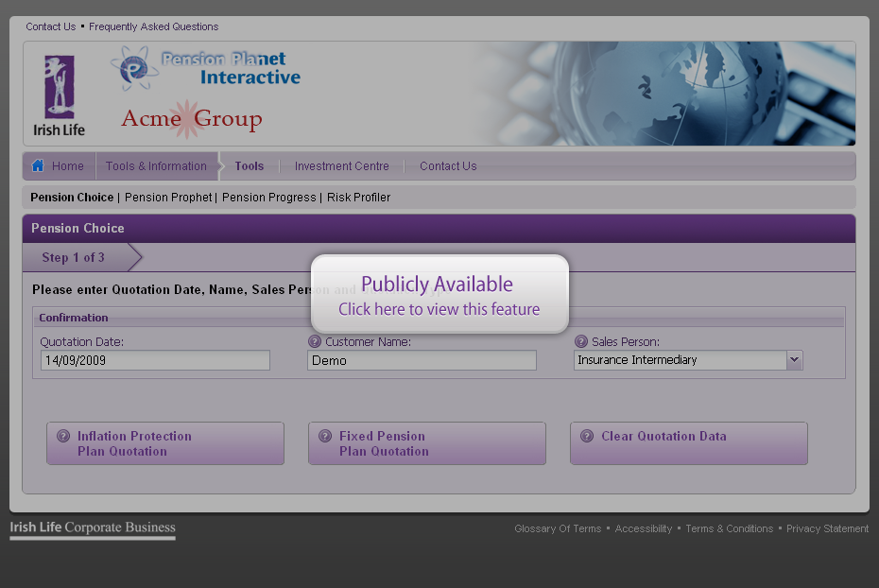This screenshot has width=879, height=588.
Task: Open the Tools & Information menu
Action: tap(156, 166)
